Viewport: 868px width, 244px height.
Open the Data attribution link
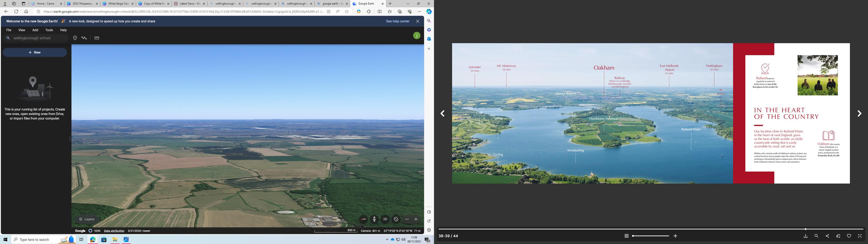tap(114, 231)
